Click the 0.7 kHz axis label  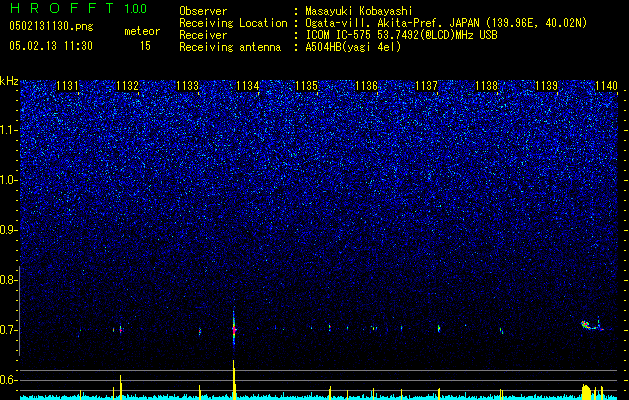[x=8, y=330]
